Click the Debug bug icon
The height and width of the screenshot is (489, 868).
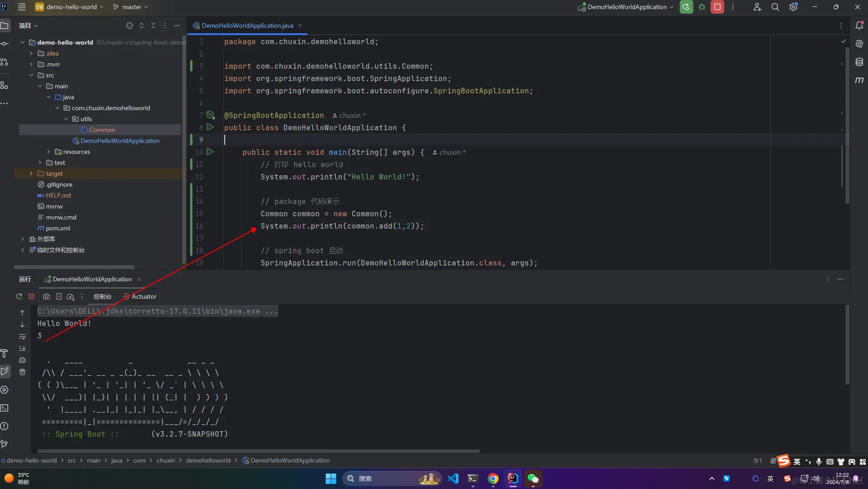pos(702,7)
